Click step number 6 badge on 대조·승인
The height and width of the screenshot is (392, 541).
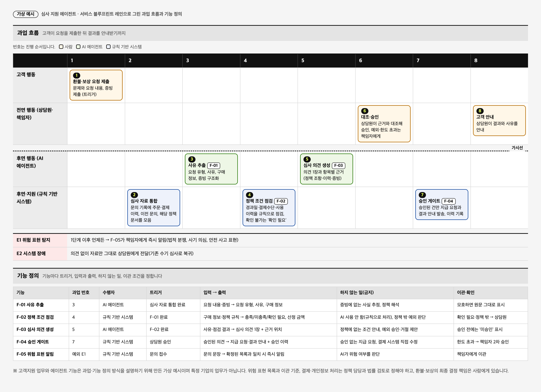(x=365, y=111)
